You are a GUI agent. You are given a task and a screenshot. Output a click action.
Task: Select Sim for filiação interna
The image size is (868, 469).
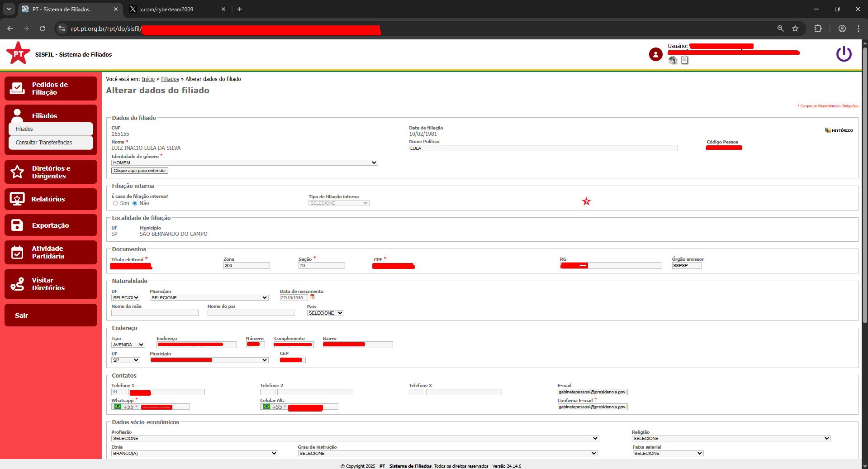tap(115, 203)
